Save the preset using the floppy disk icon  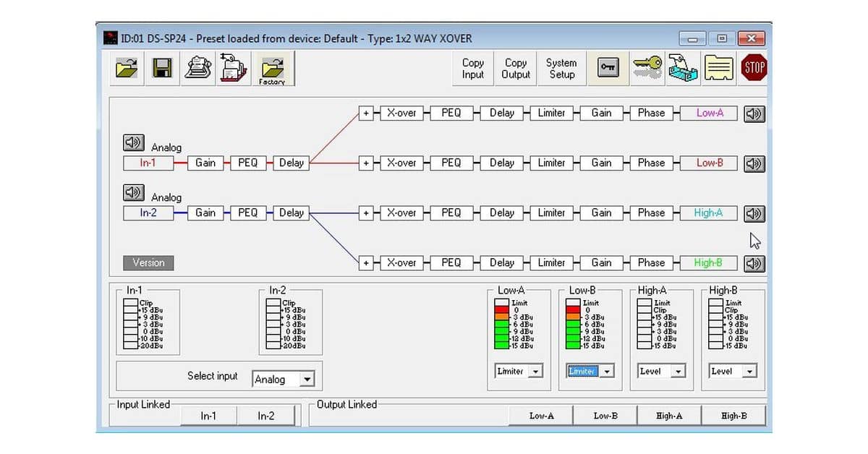(162, 69)
